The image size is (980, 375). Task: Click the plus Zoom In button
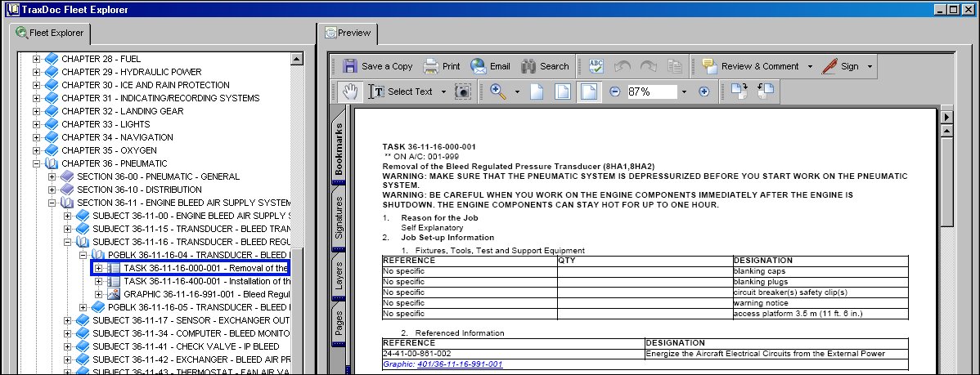tap(704, 92)
